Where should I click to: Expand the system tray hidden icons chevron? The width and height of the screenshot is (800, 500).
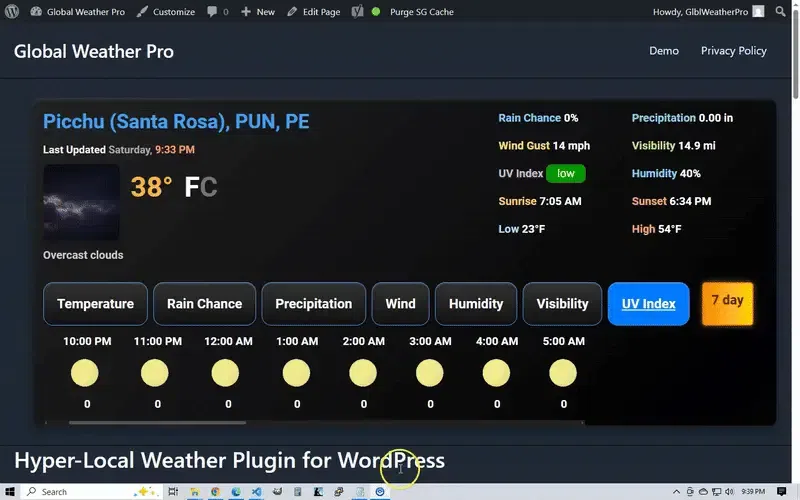pos(677,491)
